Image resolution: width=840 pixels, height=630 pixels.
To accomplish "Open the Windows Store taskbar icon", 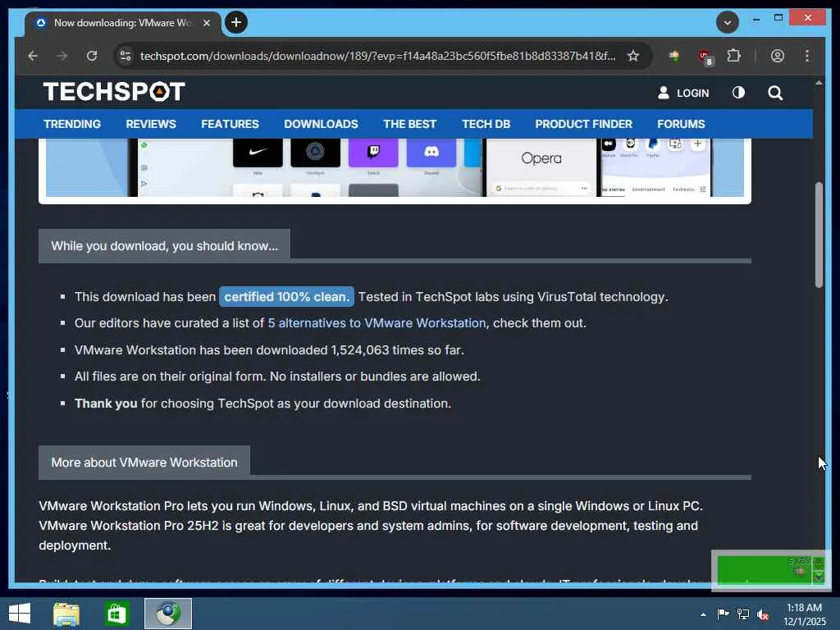I will 116,614.
